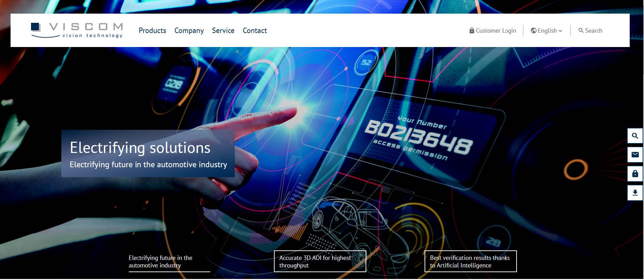Click the Electrifying solutions banner heading
The image size is (644, 280).
[140, 148]
